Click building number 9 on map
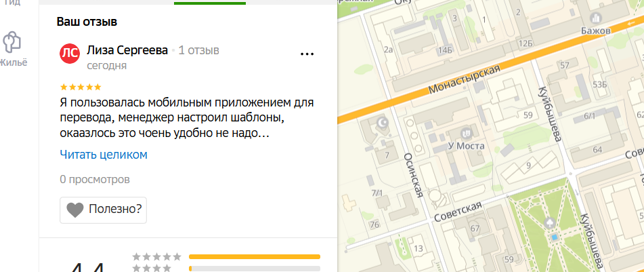This screenshot has width=644, height=272. point(529,166)
